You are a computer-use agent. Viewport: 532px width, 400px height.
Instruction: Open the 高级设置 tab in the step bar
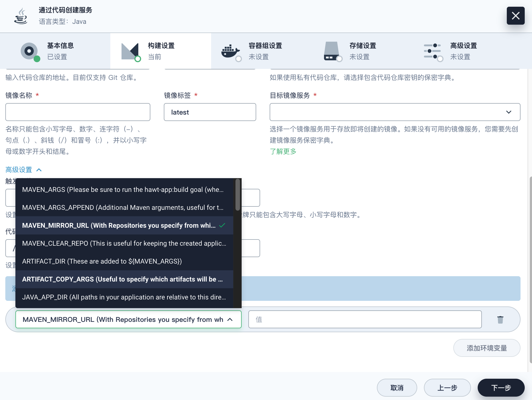coord(463,51)
